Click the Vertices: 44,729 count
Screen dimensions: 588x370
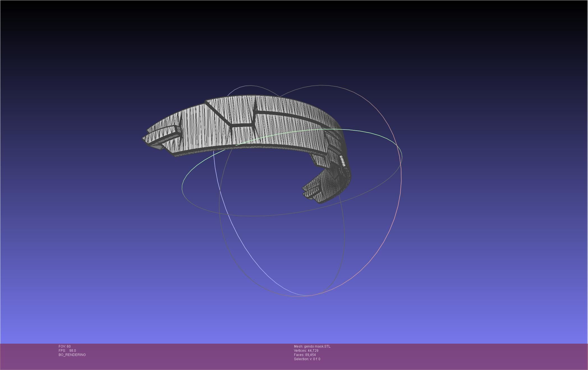(x=306, y=351)
